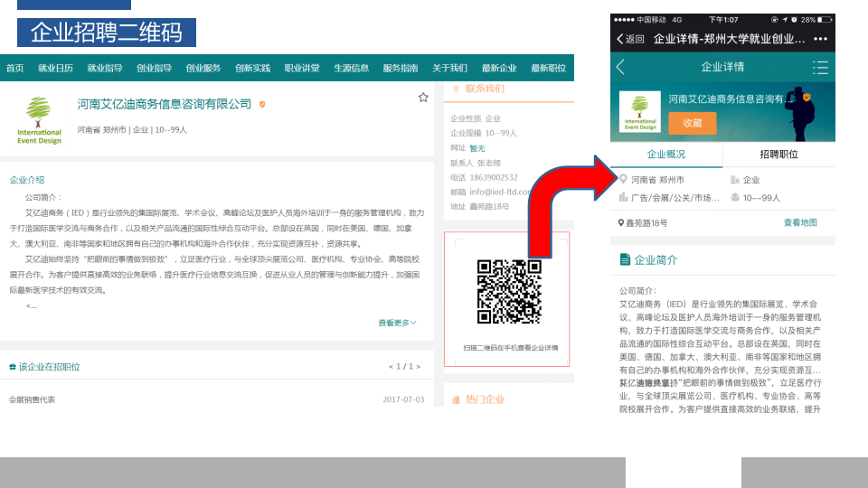This screenshot has width=868, height=488.
Task: Expand 查看更多 under company intro
Action: [397, 323]
